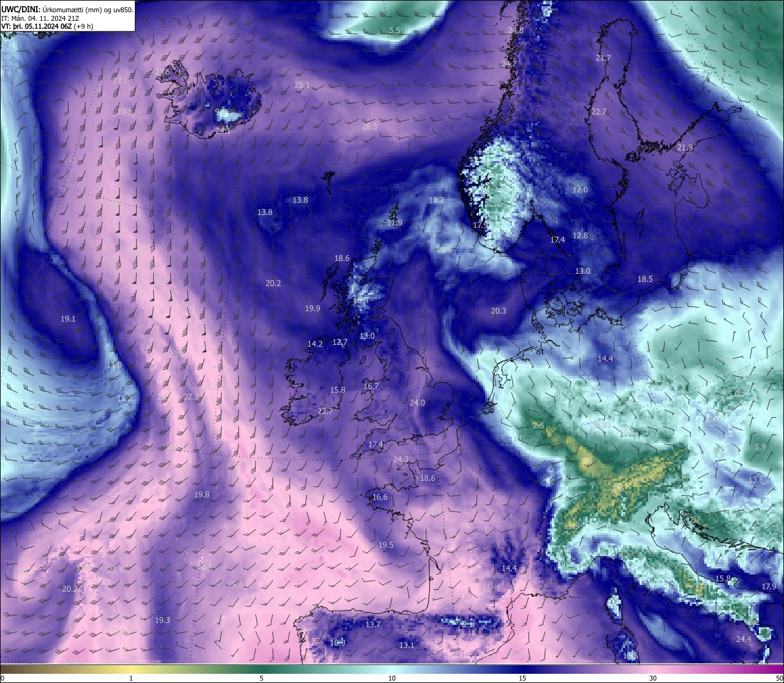Image resolution: width=784 pixels, height=683 pixels.
Task: Click the 24.3 value over the English Channel
Action: (401, 459)
